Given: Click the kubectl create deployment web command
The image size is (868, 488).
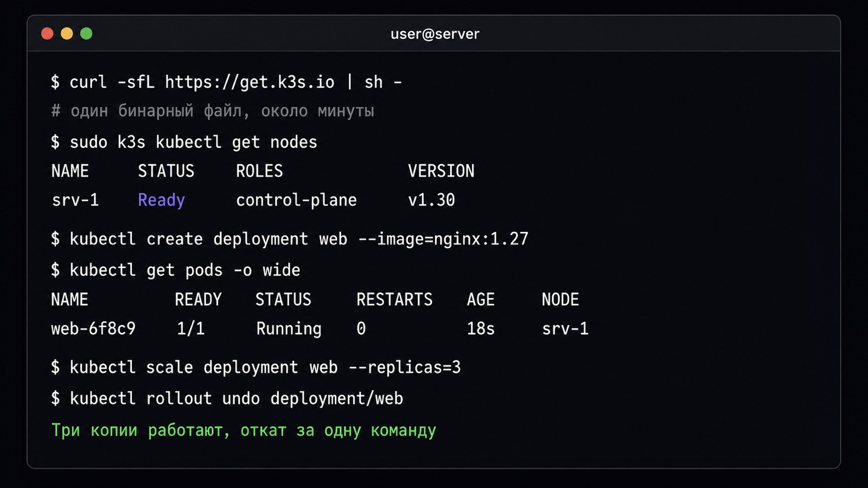Looking at the screenshot, I should [x=289, y=239].
